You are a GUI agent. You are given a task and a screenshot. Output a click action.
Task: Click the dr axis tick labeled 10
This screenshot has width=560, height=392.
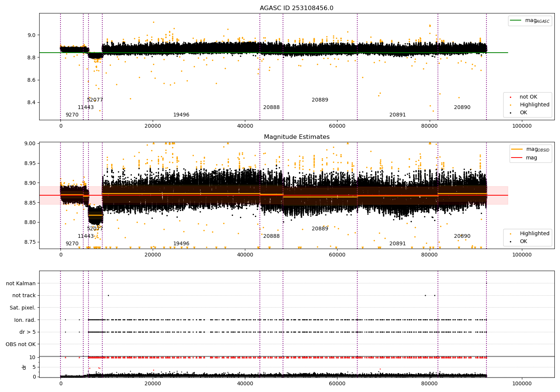[32, 357]
